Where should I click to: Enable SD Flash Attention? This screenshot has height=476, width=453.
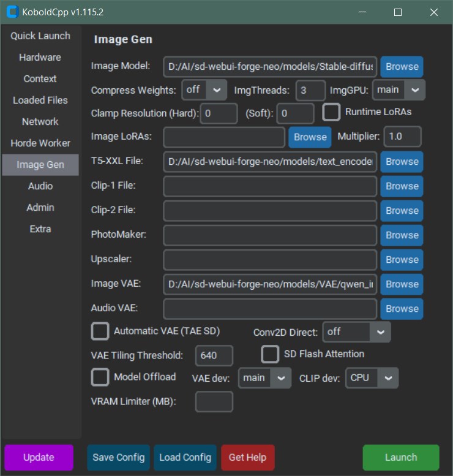pos(270,354)
